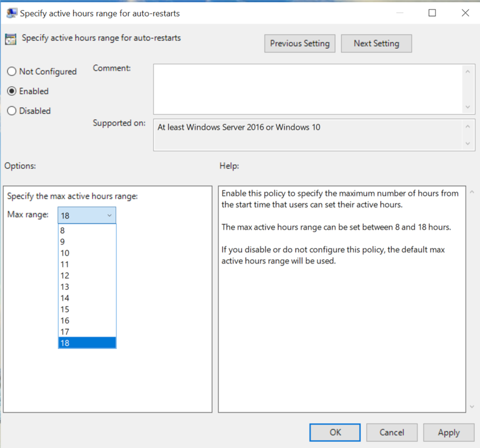Click the Help pane scroll up arrow
The image size is (480, 448).
[x=472, y=192]
